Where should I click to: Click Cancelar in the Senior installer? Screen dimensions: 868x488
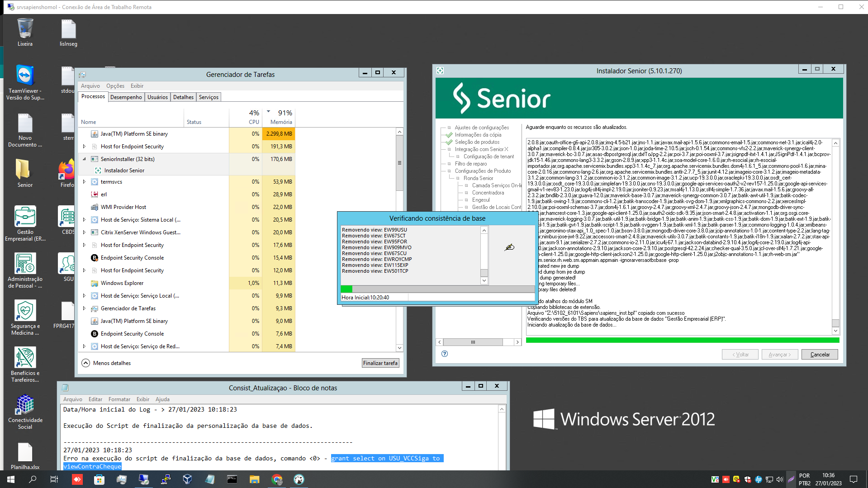(820, 355)
